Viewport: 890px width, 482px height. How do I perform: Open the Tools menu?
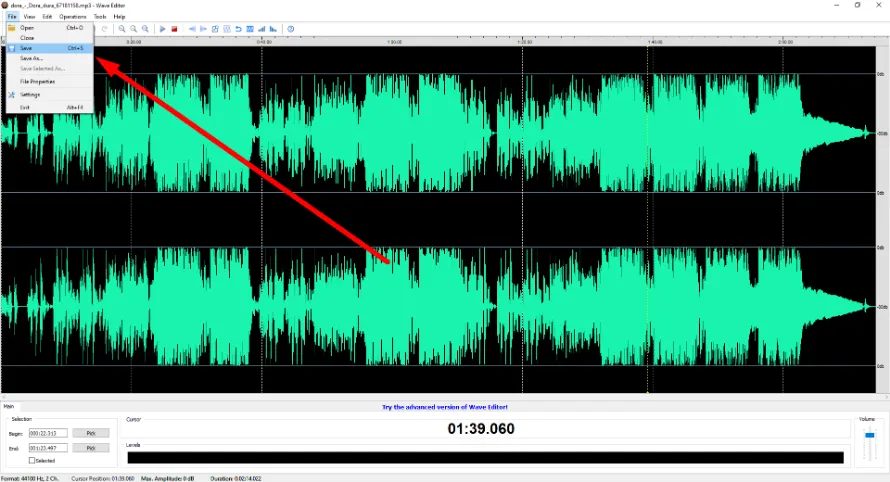(100, 16)
